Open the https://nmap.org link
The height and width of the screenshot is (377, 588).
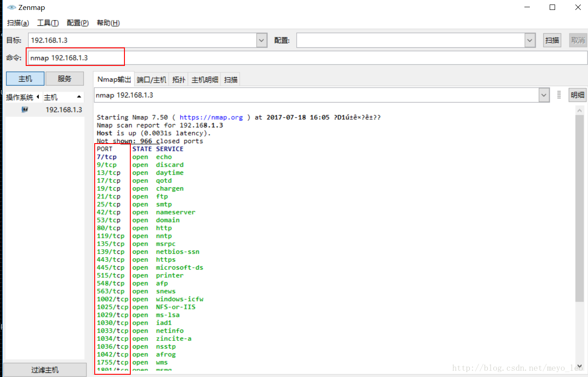point(211,117)
